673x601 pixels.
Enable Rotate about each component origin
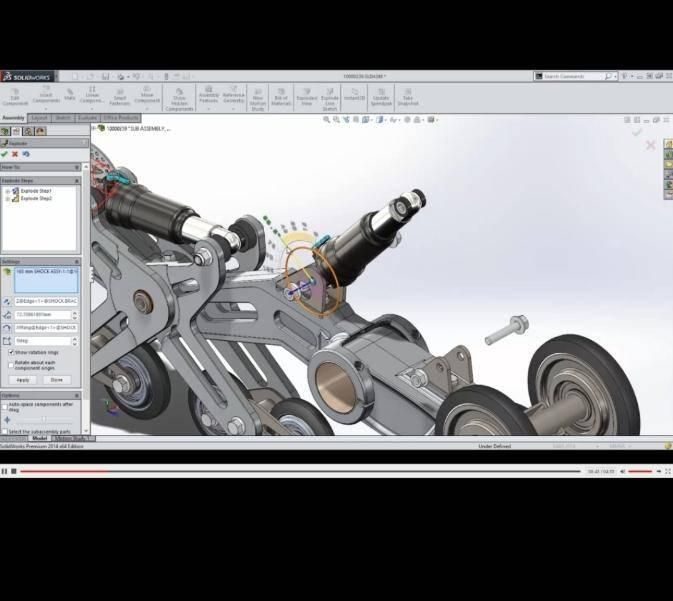pyautogui.click(x=11, y=363)
